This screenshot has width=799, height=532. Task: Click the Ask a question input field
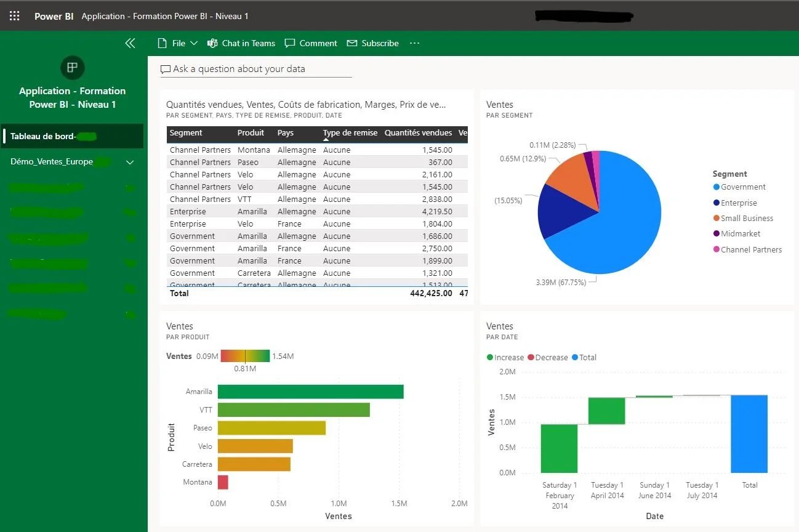(256, 69)
